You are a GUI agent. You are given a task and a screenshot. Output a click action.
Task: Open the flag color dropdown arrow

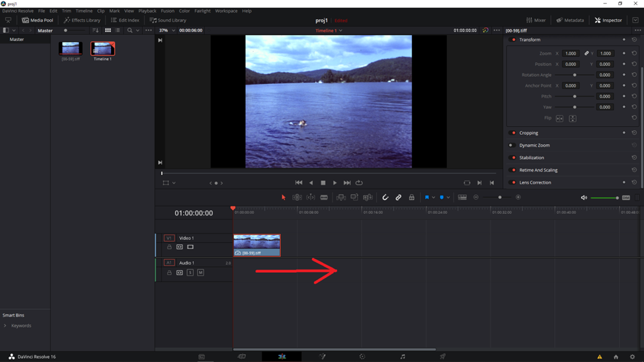coord(433,198)
